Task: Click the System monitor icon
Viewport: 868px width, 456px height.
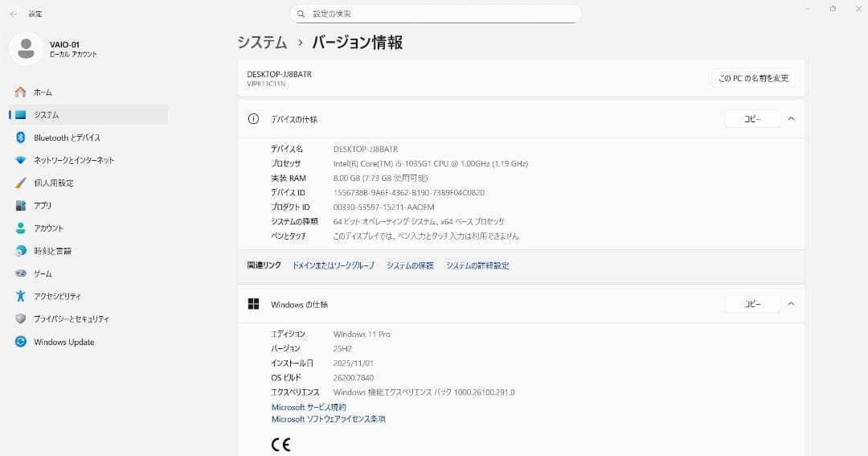Action: pyautogui.click(x=20, y=115)
